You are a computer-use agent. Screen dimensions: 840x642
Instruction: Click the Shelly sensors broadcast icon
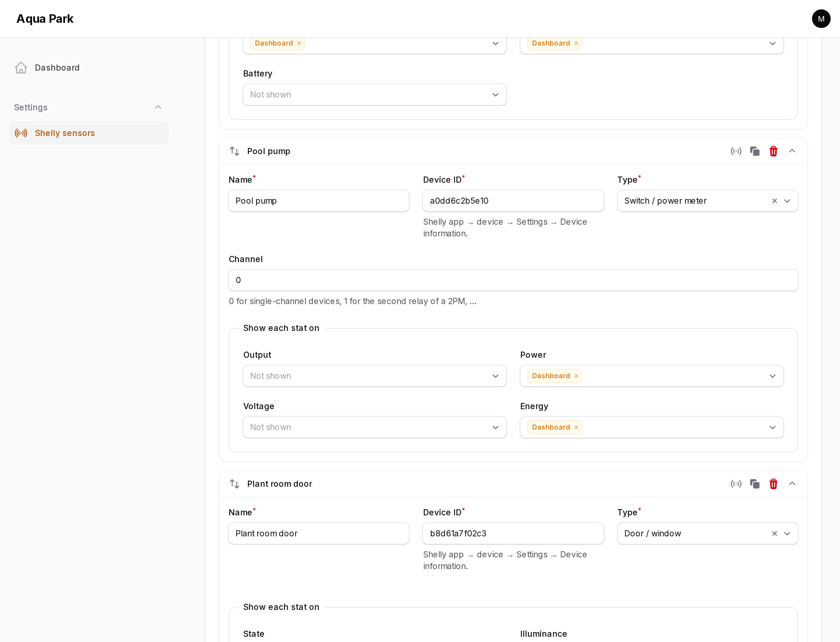coord(21,133)
